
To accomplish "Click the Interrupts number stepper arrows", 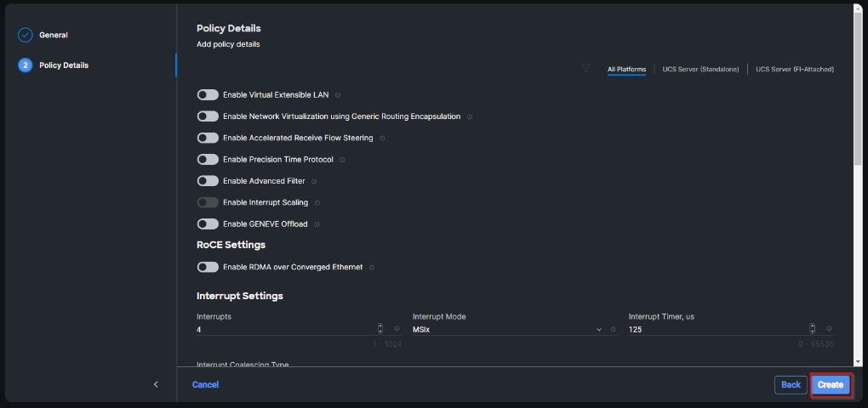I will [380, 329].
